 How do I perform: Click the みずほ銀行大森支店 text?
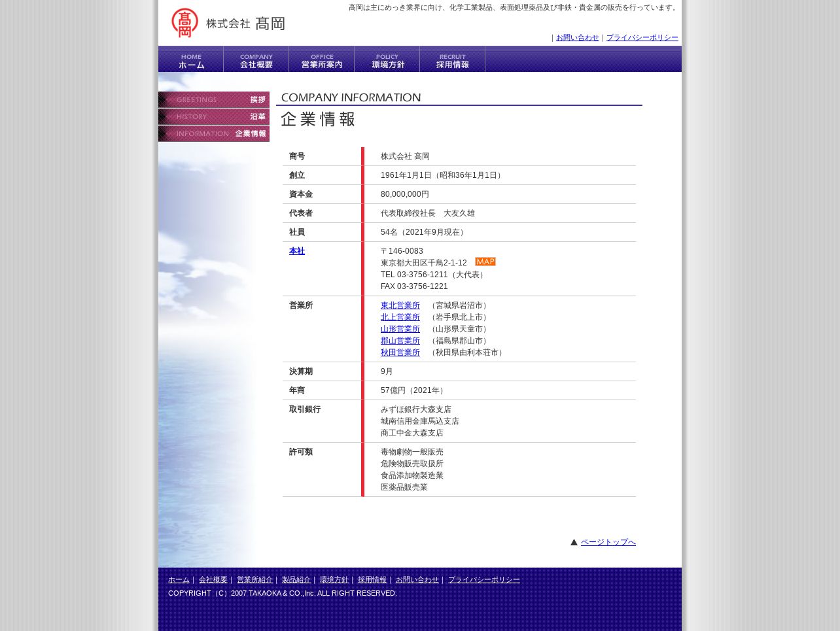pyautogui.click(x=416, y=409)
